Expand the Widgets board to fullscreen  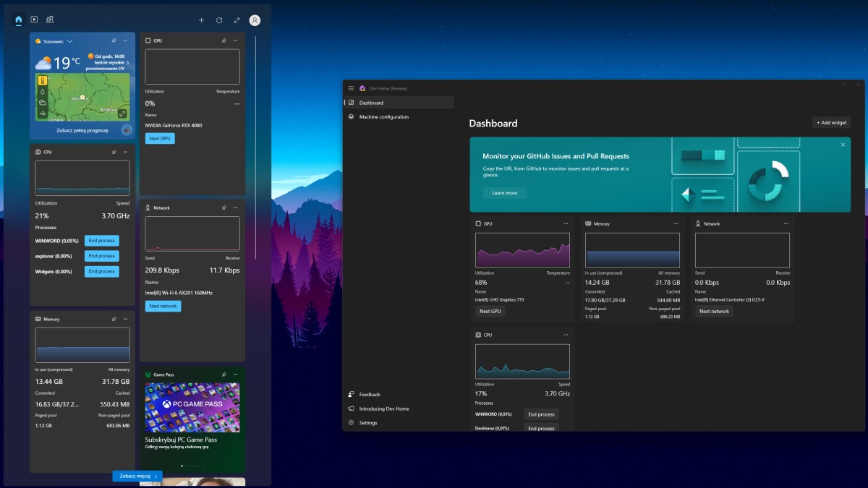[237, 20]
